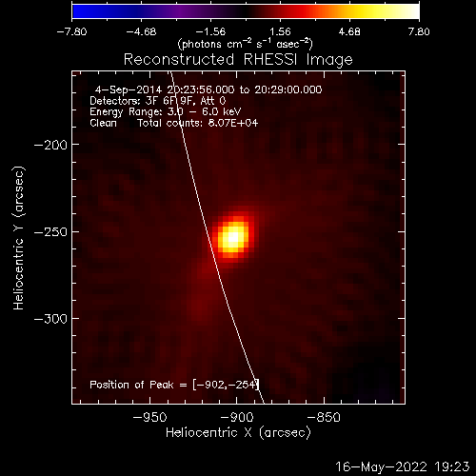Click the Total counts 8.07E+04 text
This screenshot has width=476, height=476.
[197, 123]
